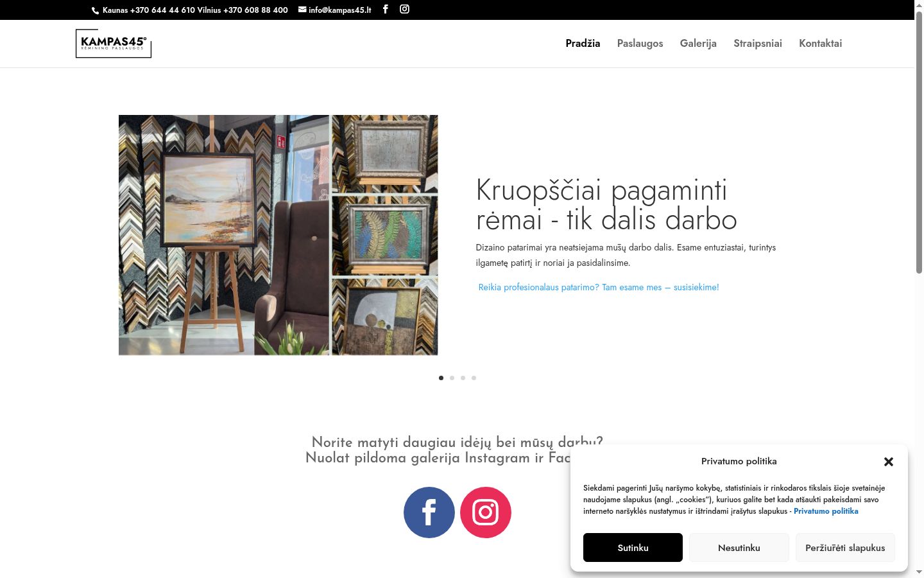Select the first slider dot
This screenshot has height=578, width=924.
[441, 378]
